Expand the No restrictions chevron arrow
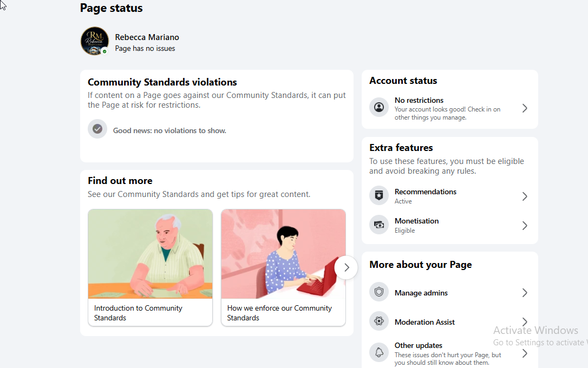The height and width of the screenshot is (368, 588). [525, 108]
